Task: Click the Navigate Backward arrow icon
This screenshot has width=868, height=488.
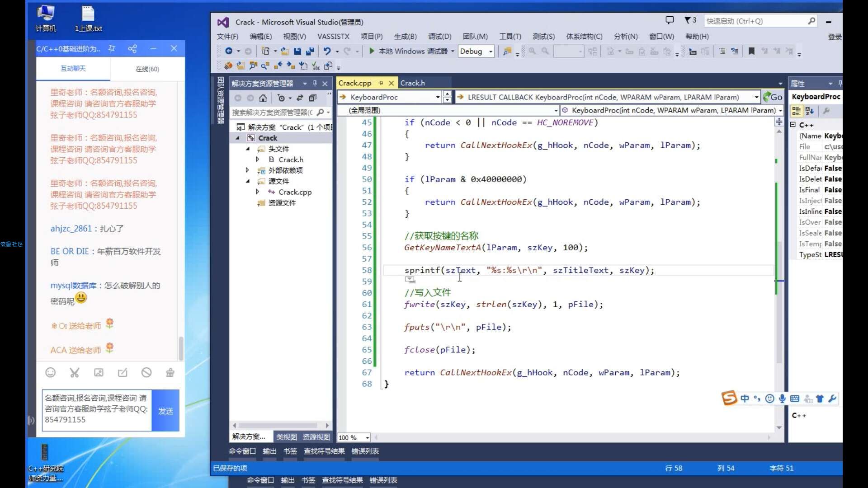Action: click(229, 51)
